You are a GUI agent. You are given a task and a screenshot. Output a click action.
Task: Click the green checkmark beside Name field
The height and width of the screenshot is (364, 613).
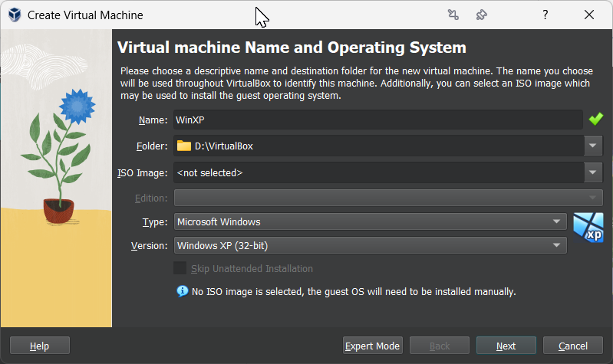click(596, 119)
